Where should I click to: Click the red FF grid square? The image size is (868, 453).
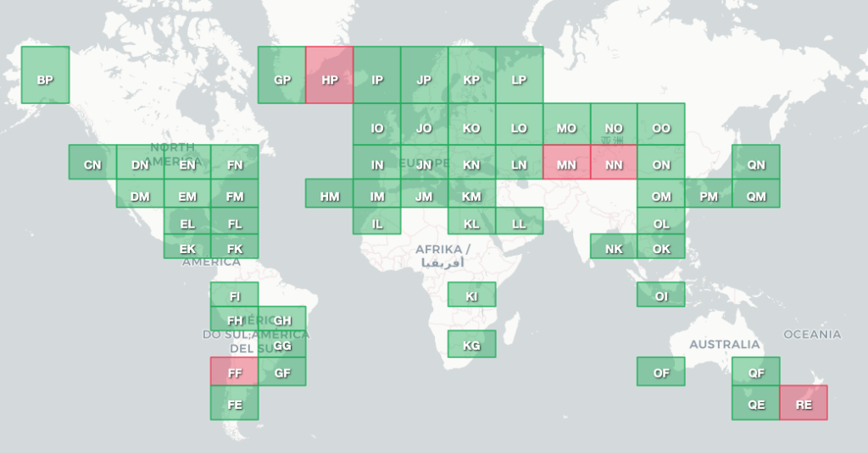(235, 371)
